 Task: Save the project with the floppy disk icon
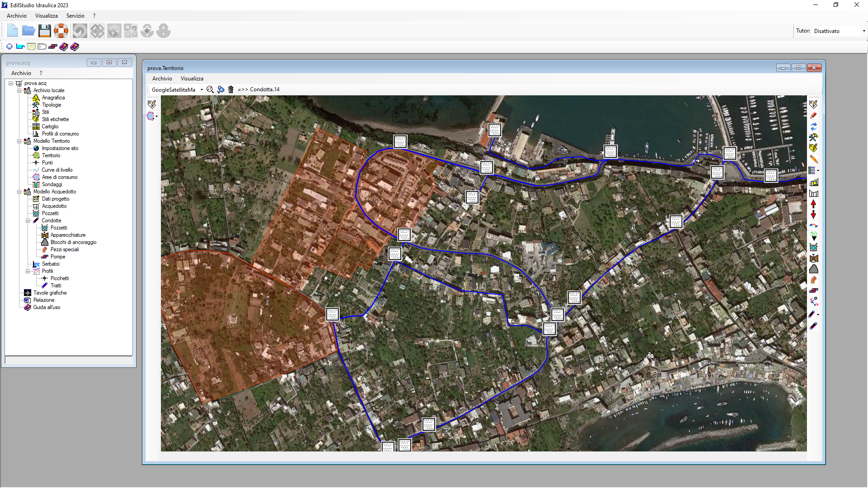44,31
